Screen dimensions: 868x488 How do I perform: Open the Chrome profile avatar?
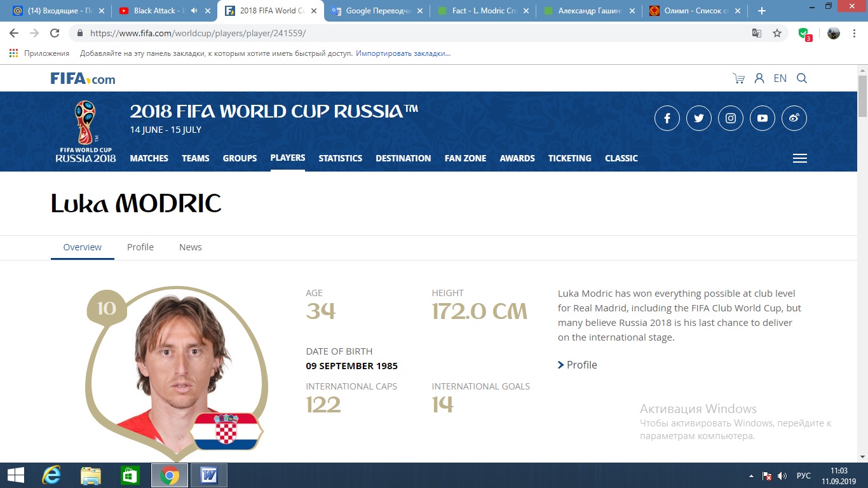pyautogui.click(x=834, y=33)
